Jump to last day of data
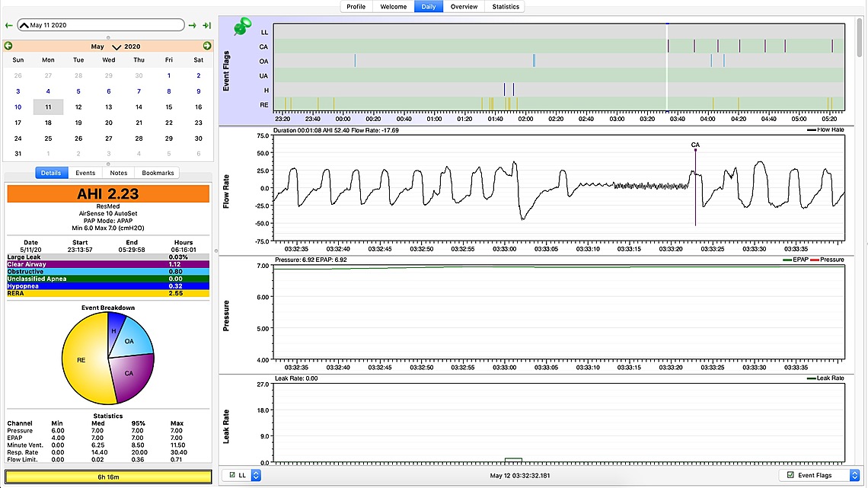 [206, 25]
